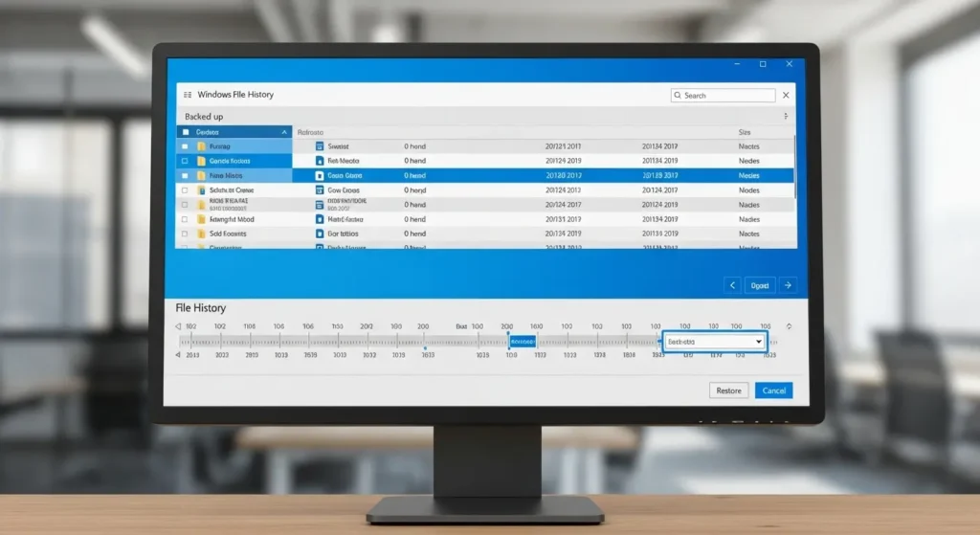The width and height of the screenshot is (980, 535).
Task: Select the Cow Eroas file row
Action: (545, 190)
